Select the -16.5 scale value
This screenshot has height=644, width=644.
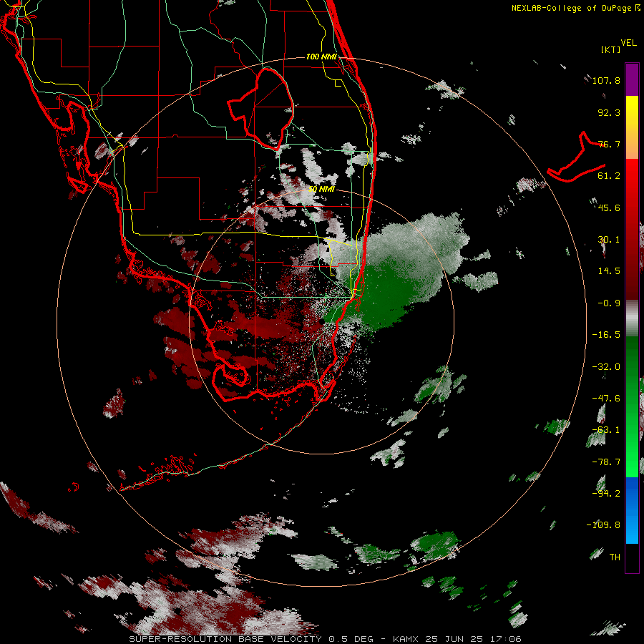(x=606, y=335)
